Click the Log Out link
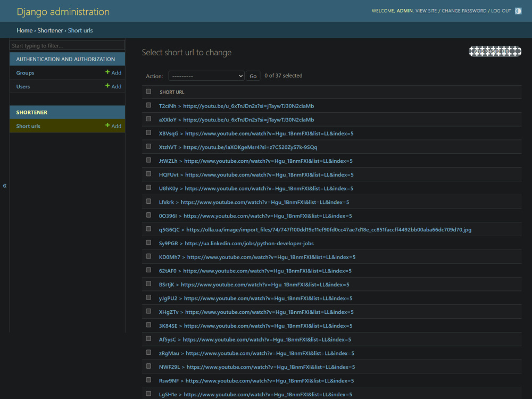This screenshot has width=532, height=399. [x=501, y=11]
